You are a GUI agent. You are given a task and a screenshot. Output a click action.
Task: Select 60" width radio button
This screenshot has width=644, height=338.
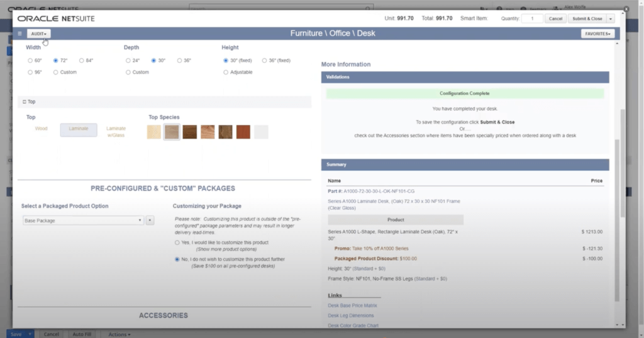[30, 60]
